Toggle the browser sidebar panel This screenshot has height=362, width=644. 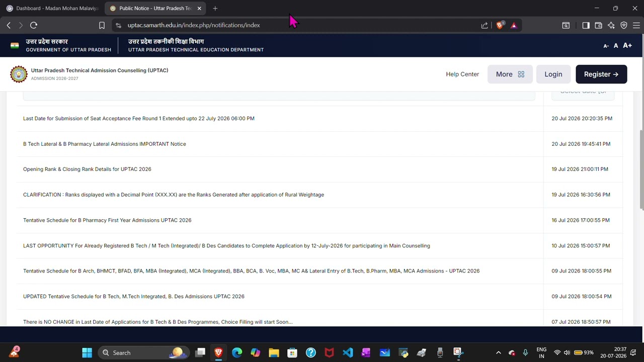click(x=586, y=25)
